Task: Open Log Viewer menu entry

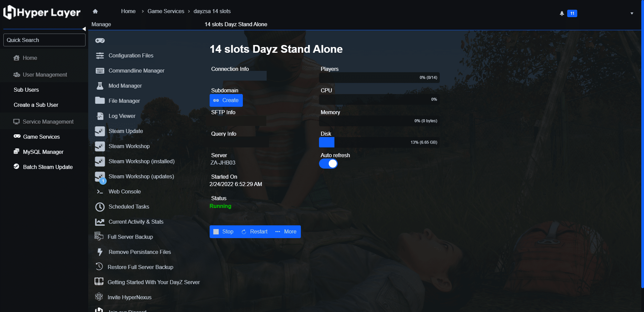Action: [x=122, y=116]
